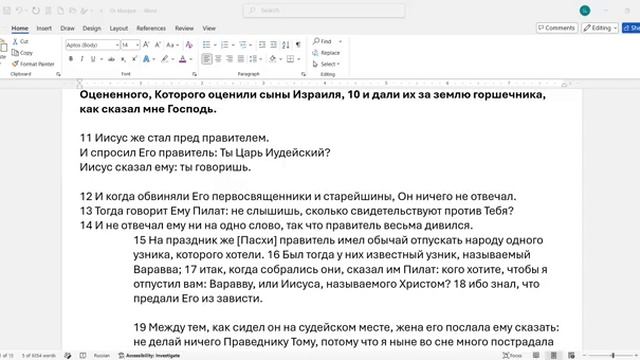Switch to View tab
The image size is (640, 360).
click(209, 28)
